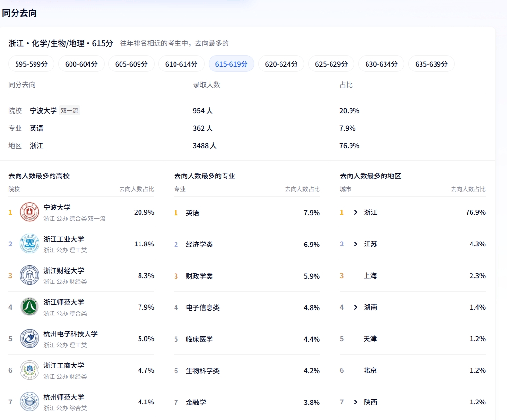Viewport: 507px width, 420px height.
Task: Click the 杭州电子科技大学 logo
Action: [29, 339]
